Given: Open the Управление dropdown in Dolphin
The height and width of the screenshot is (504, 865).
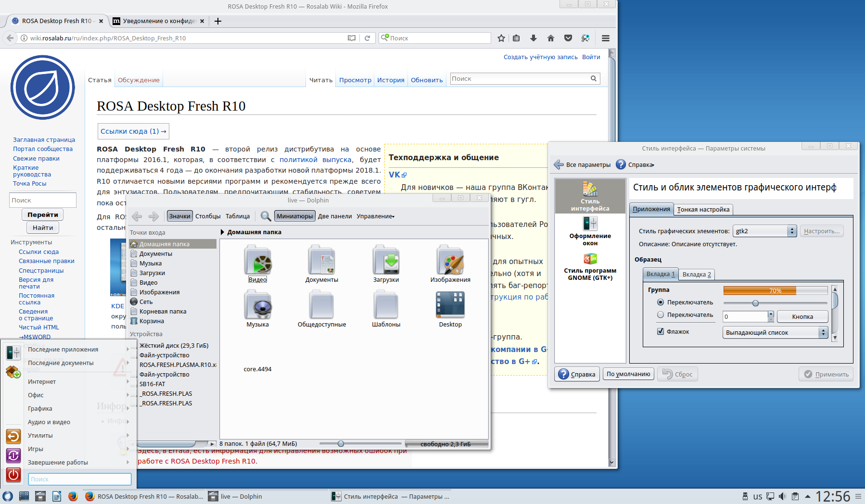Looking at the screenshot, I should pos(375,216).
